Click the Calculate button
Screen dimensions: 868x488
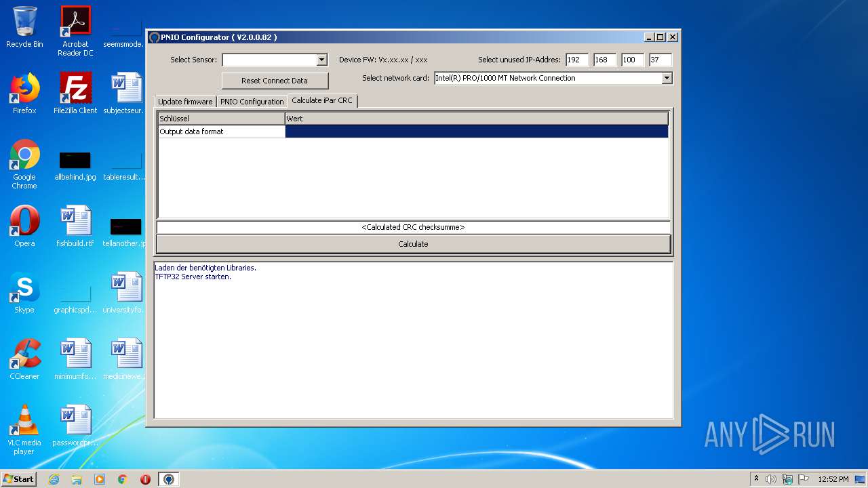(x=414, y=244)
